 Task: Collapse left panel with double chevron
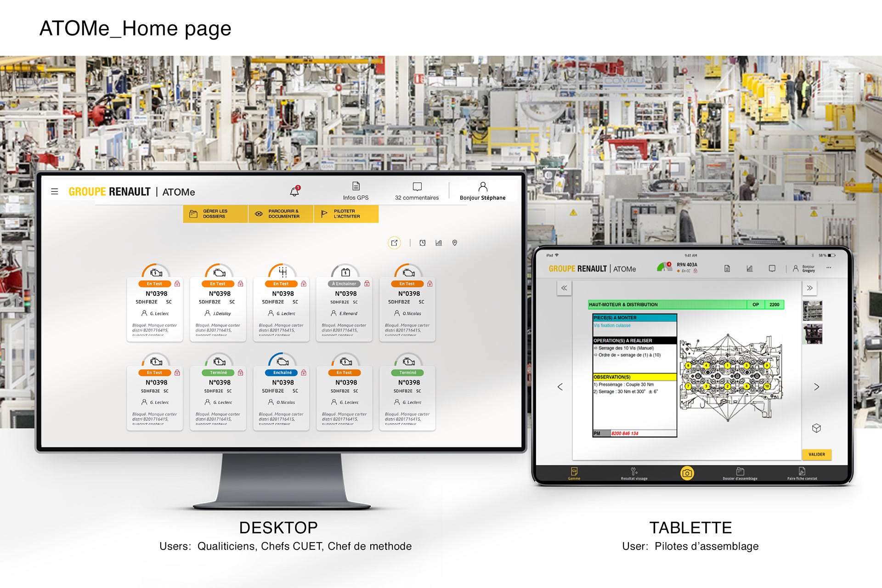pos(564,288)
